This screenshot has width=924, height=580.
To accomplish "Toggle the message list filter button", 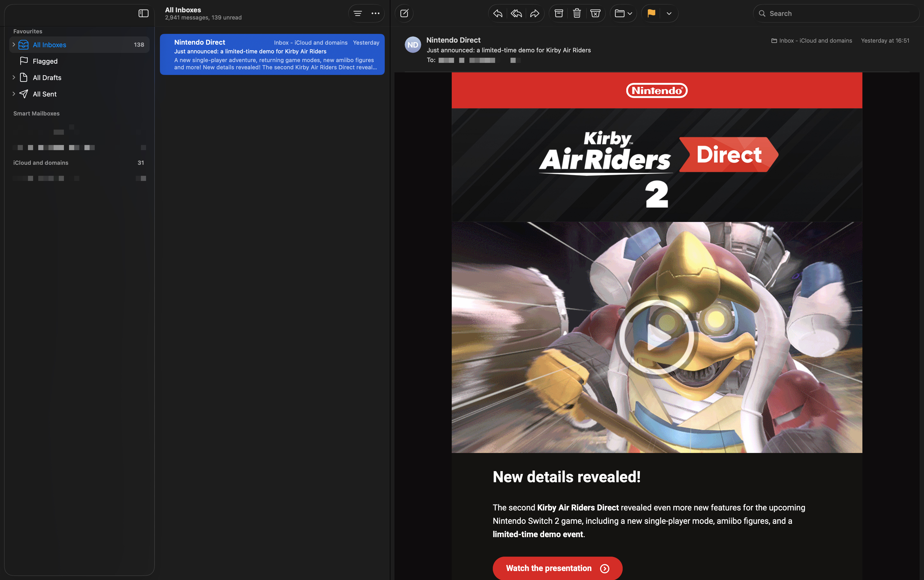I will coord(358,13).
